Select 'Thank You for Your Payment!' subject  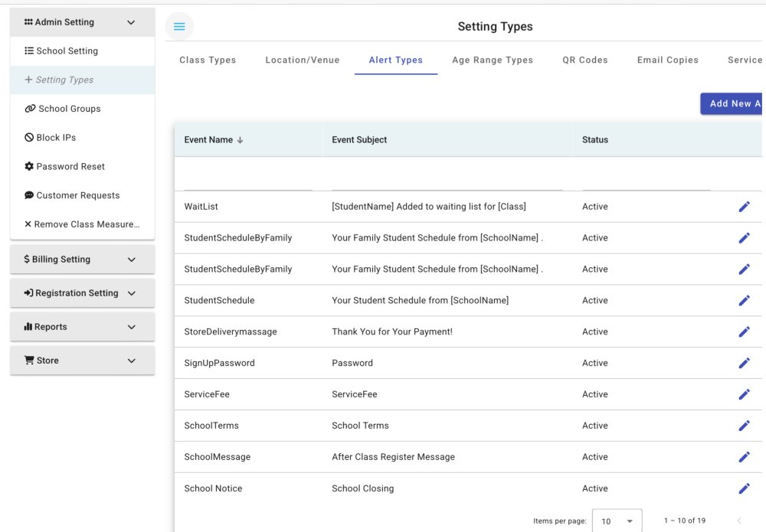pyautogui.click(x=391, y=331)
